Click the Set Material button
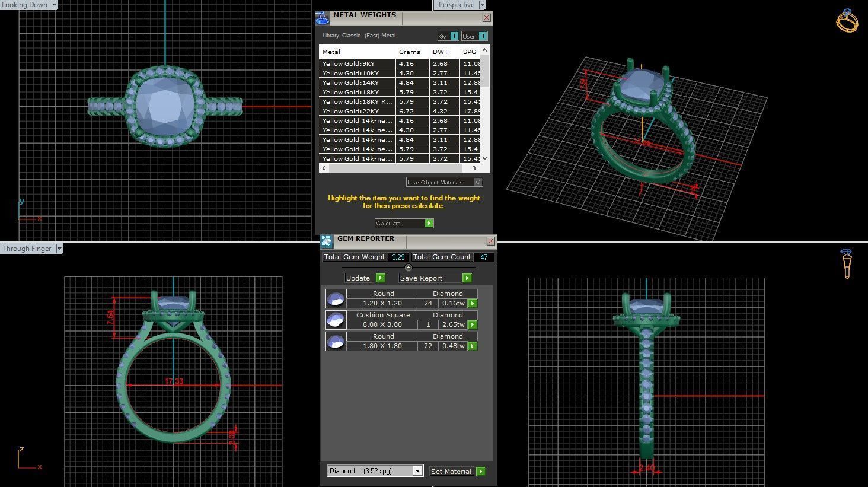Screen dimensions: 868x487 tap(457, 471)
